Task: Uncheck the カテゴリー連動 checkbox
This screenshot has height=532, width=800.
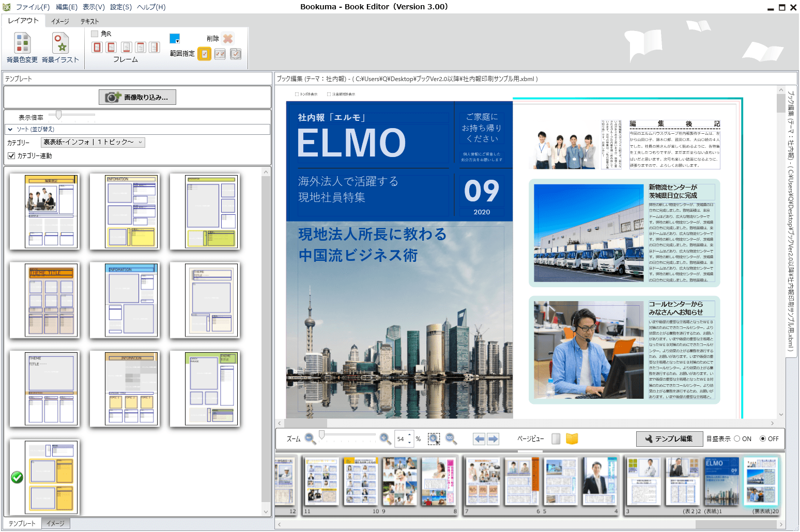Action: pos(11,155)
